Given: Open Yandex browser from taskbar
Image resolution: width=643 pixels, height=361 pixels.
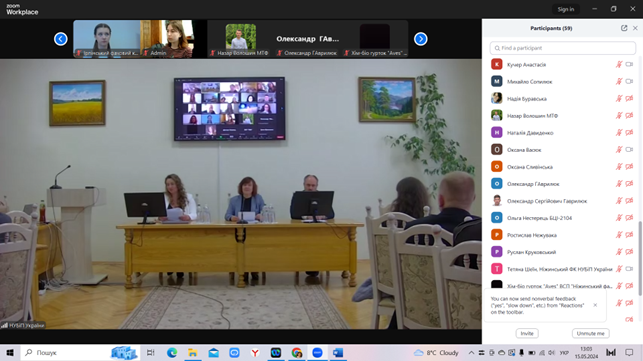Looking at the screenshot, I should (x=255, y=353).
